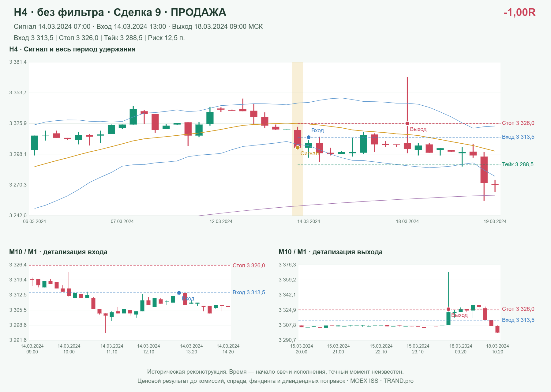Click 'Вход 3 313,5' label in entry detail chart
This screenshot has width=551, height=392.
click(249, 292)
